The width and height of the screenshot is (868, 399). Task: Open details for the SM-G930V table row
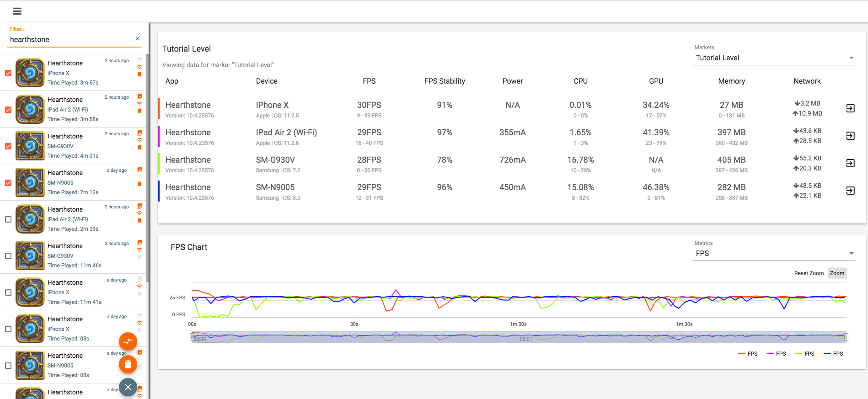[850, 163]
